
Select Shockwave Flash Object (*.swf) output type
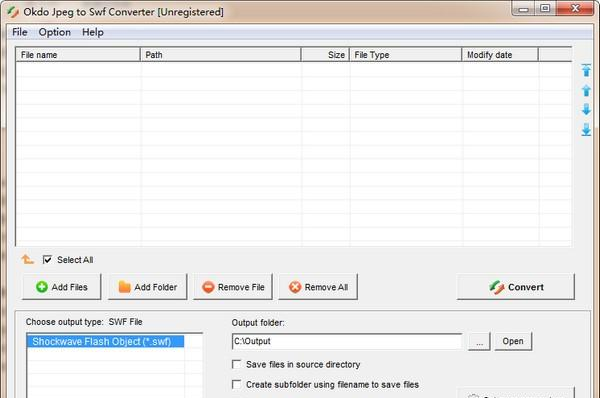105,341
